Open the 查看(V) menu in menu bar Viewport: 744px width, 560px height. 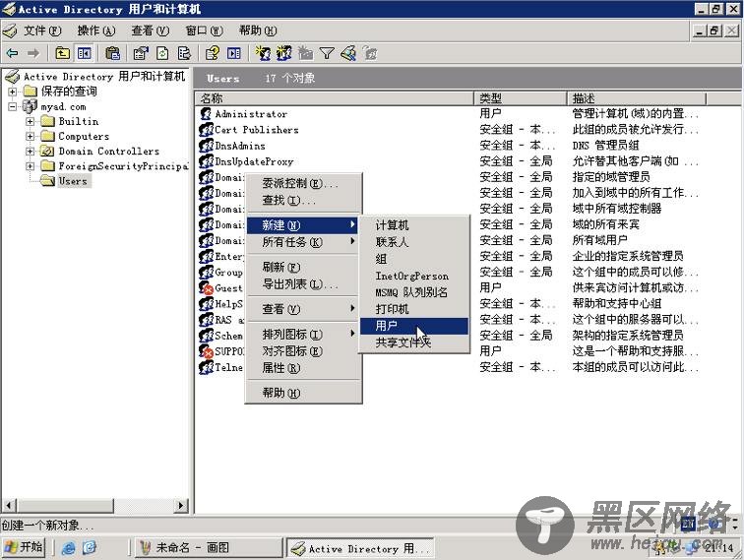coord(150,31)
